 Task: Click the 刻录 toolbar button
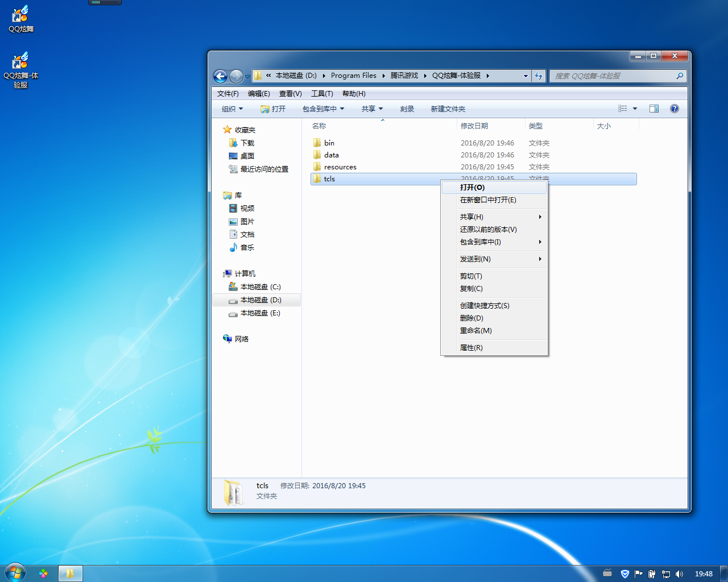[x=407, y=109]
